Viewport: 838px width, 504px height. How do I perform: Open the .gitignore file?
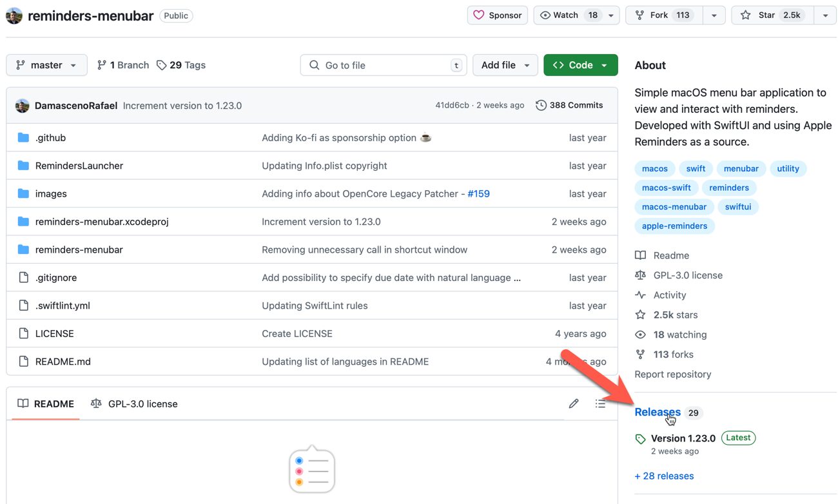pyautogui.click(x=56, y=278)
